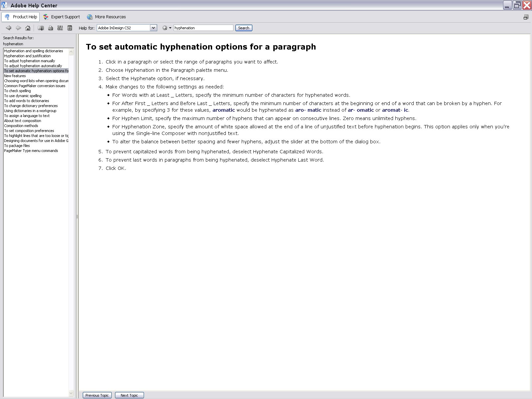Click the Adobe Help Center title bar icon
The width and height of the screenshot is (532, 399).
(4, 5)
